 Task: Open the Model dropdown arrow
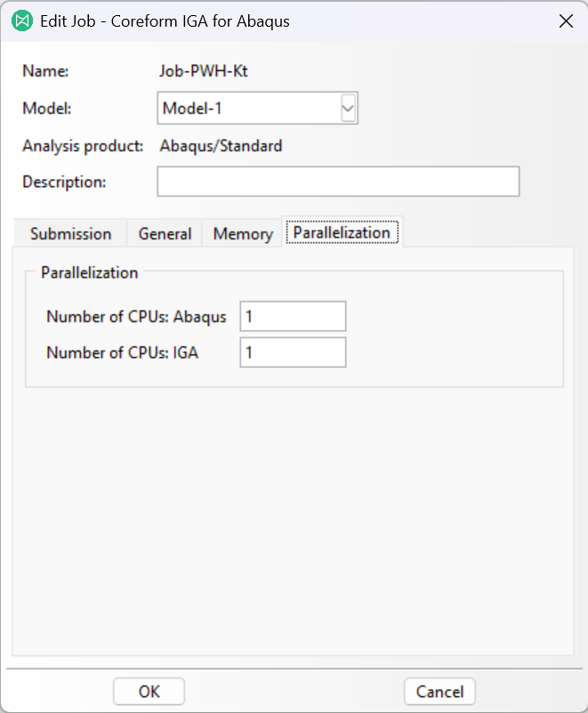click(348, 109)
